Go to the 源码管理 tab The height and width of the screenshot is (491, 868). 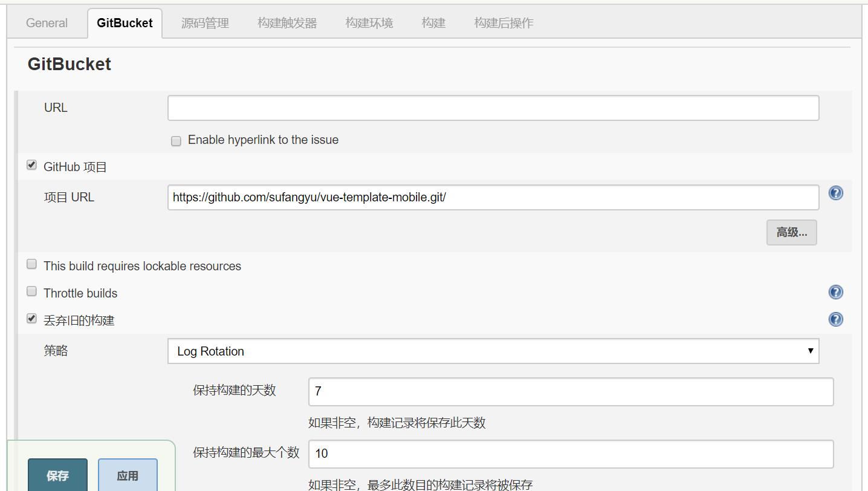tap(205, 23)
